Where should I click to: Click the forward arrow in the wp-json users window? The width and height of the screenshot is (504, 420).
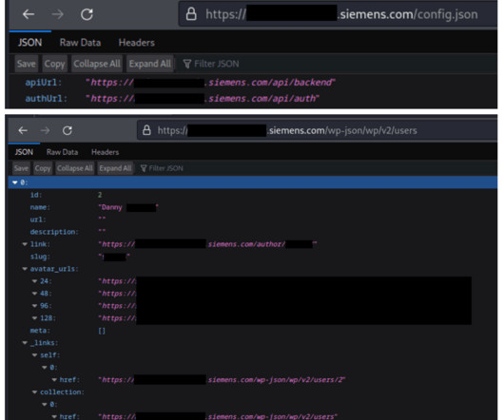click(45, 130)
